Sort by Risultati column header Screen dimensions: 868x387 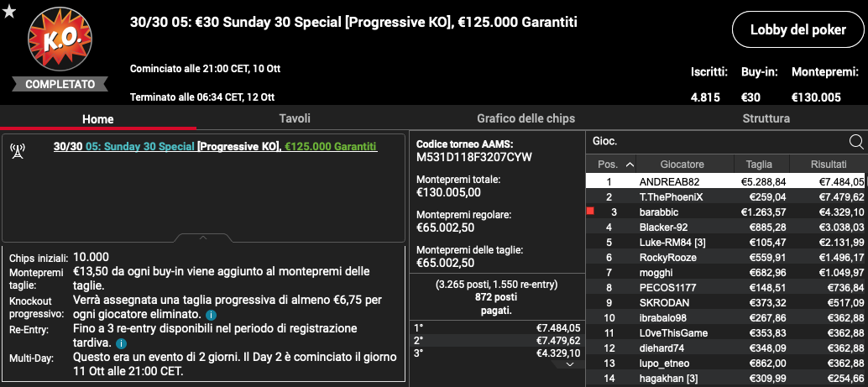[x=829, y=165]
